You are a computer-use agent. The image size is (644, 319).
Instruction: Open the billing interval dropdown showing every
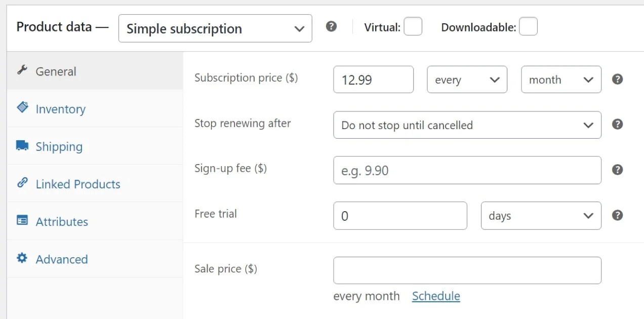click(x=467, y=79)
